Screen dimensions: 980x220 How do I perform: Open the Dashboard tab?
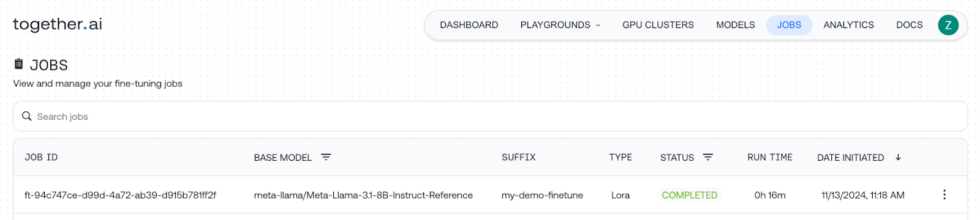pos(469,25)
